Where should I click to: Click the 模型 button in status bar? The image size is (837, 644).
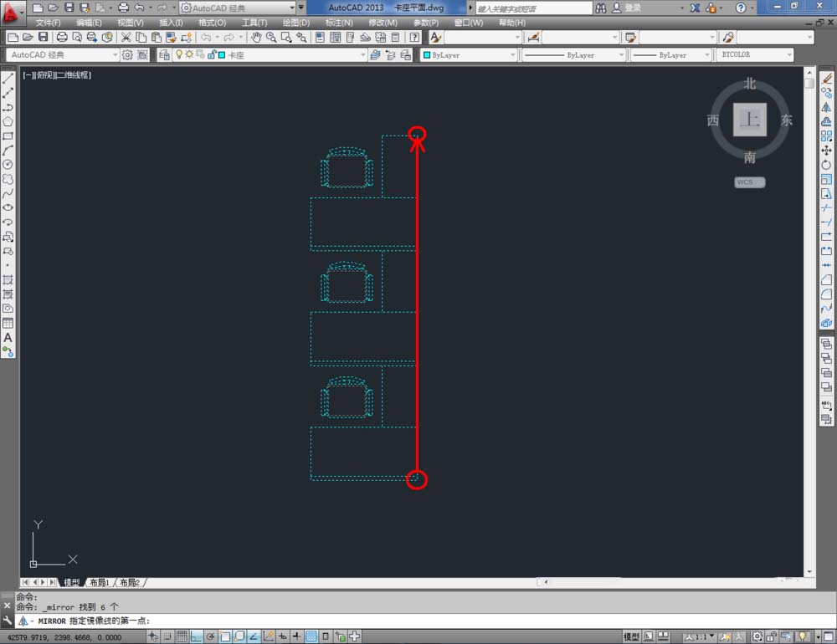point(631,636)
